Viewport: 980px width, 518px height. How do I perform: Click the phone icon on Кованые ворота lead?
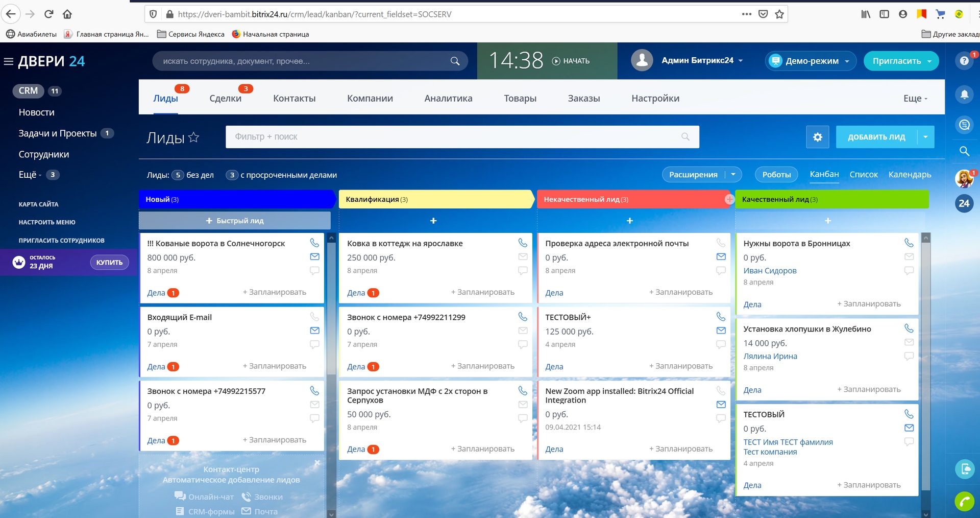(314, 243)
